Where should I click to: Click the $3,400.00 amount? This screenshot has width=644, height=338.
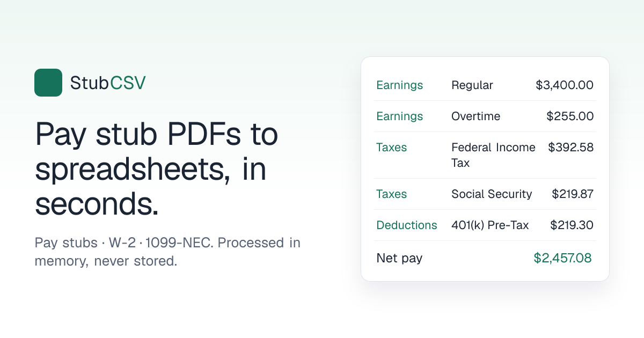tap(565, 85)
